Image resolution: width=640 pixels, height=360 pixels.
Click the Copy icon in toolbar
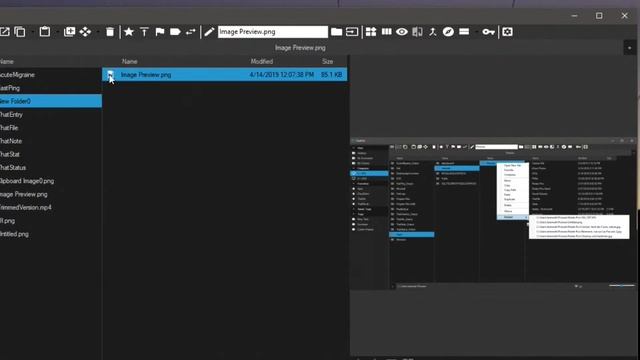20,32
